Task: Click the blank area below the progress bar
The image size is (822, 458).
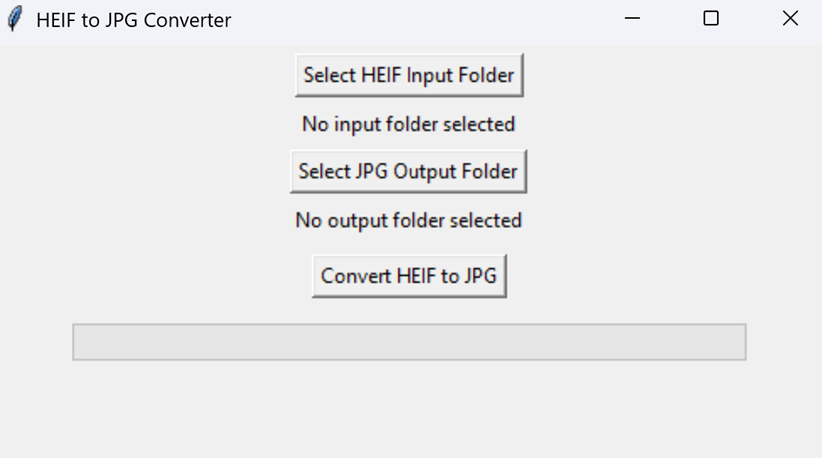Action: [409, 410]
